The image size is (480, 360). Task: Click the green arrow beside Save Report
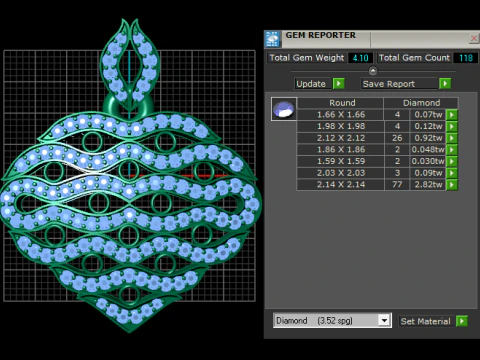(x=445, y=83)
